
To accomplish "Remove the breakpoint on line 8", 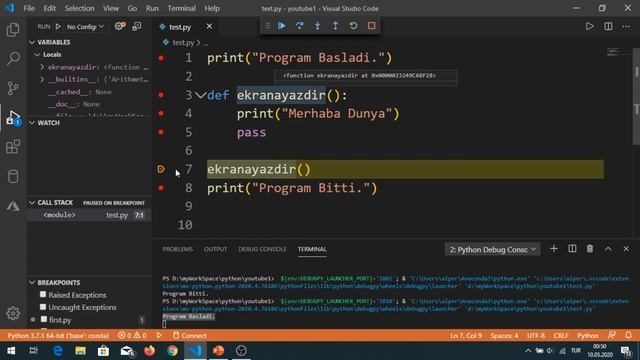I will click(161, 188).
